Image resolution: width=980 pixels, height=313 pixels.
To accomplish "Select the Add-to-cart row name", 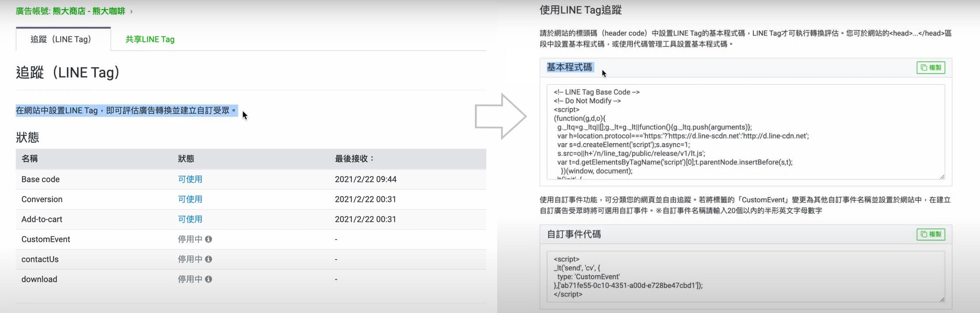I will 42,219.
